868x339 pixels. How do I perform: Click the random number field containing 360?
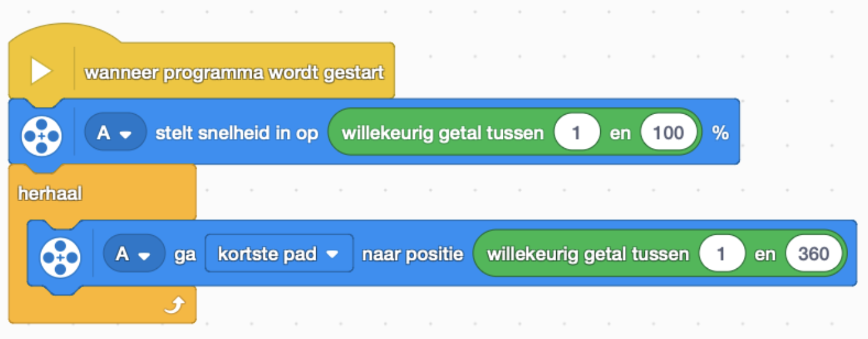(813, 253)
